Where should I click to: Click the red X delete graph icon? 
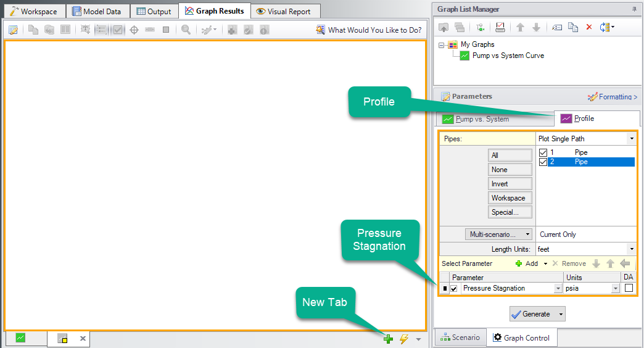point(588,27)
